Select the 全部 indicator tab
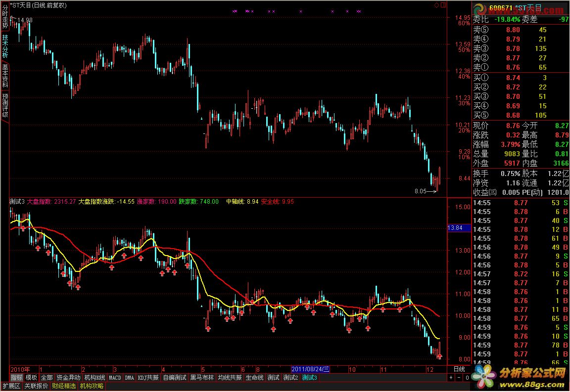The image size is (570, 392). (x=47, y=378)
